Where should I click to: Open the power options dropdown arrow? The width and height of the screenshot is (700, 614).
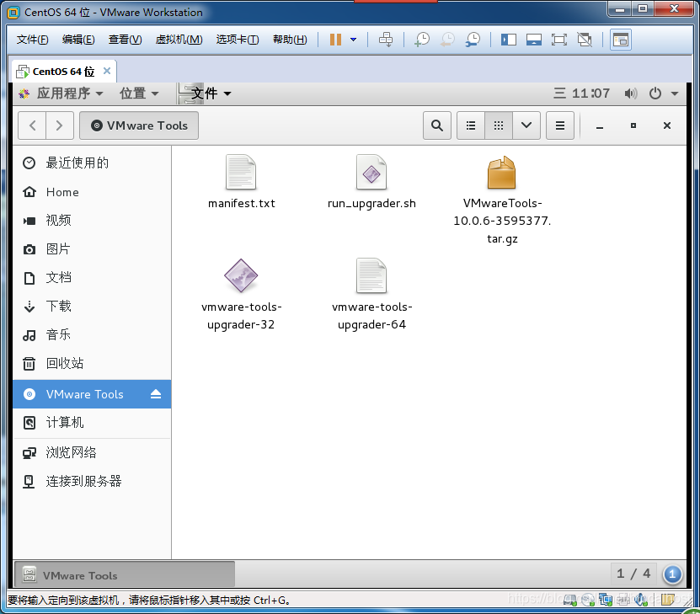point(354,40)
